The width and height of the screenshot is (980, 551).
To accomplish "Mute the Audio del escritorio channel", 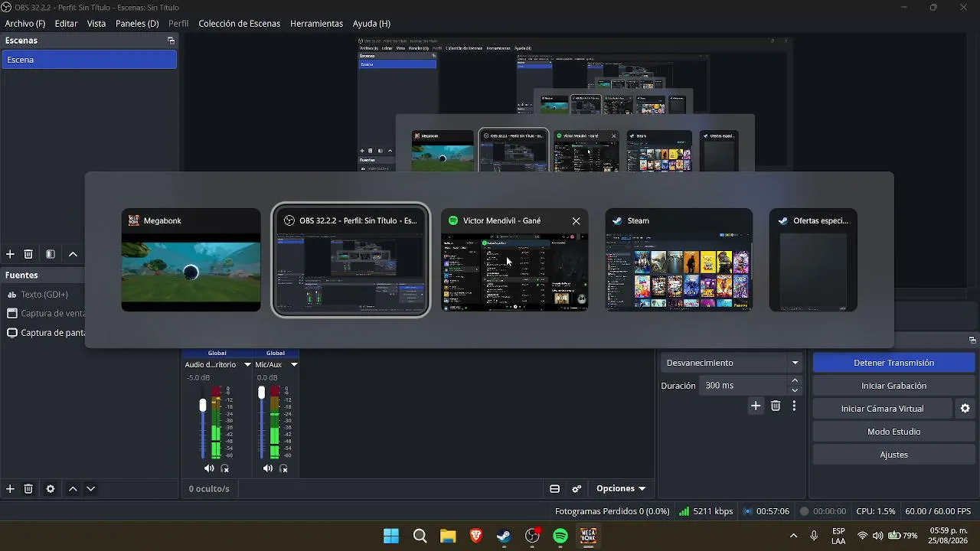I will pos(209,468).
